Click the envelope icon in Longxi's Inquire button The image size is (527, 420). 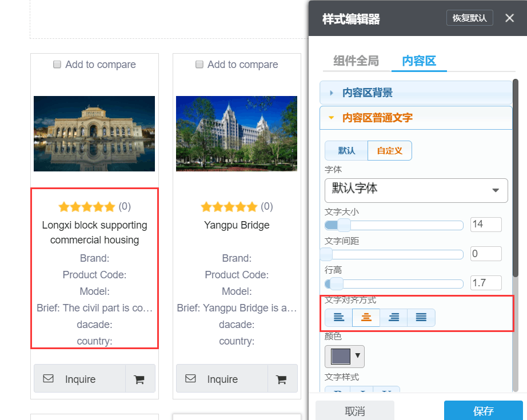click(x=48, y=378)
